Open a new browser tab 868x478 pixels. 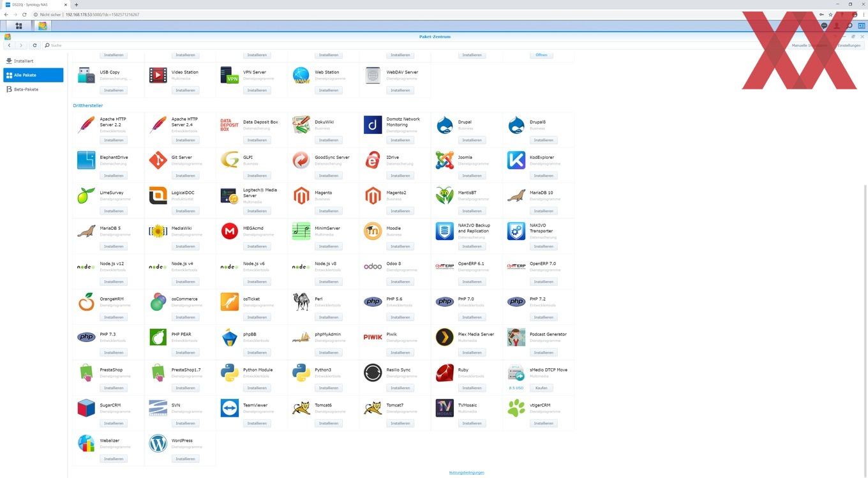76,4
